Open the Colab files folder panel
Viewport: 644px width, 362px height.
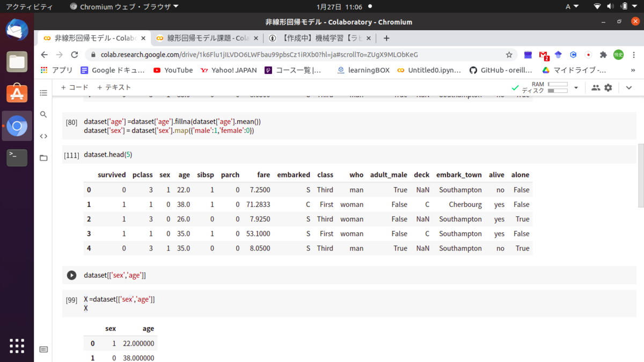point(43,158)
